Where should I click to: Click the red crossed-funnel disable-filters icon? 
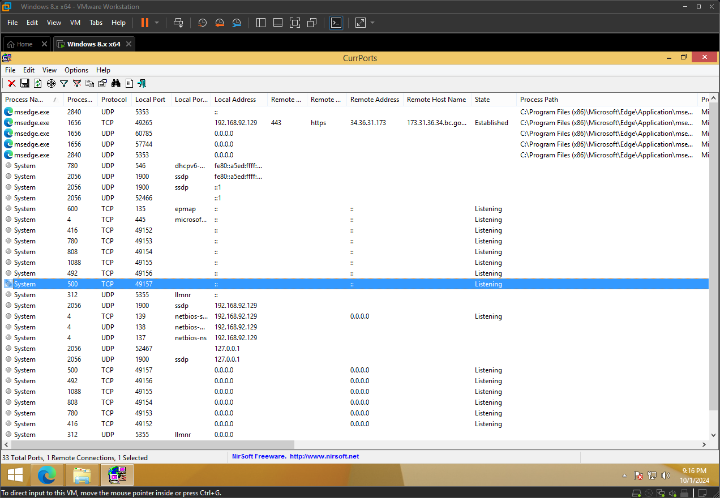coord(77,84)
